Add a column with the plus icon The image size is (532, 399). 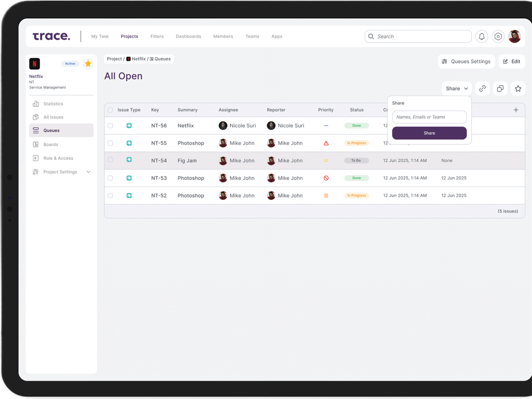[x=516, y=110]
